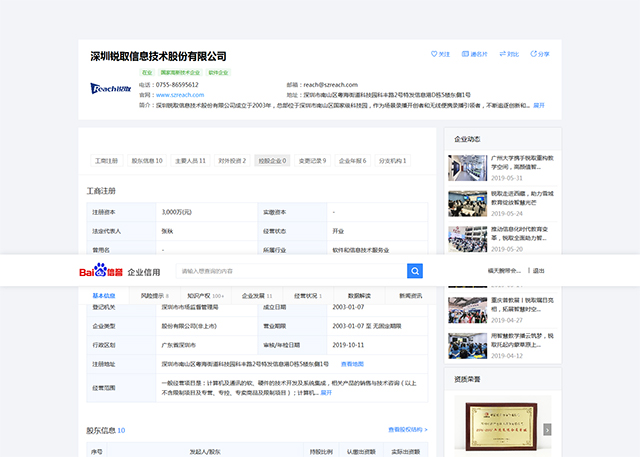
Task: Switch to the 风险提示 tab
Action: [x=155, y=296]
